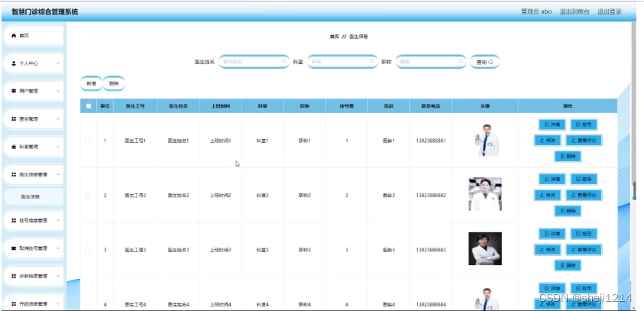The width and height of the screenshot is (644, 311).
Task: Open 详情 for 医生姓名1 row
Action: click(552, 124)
